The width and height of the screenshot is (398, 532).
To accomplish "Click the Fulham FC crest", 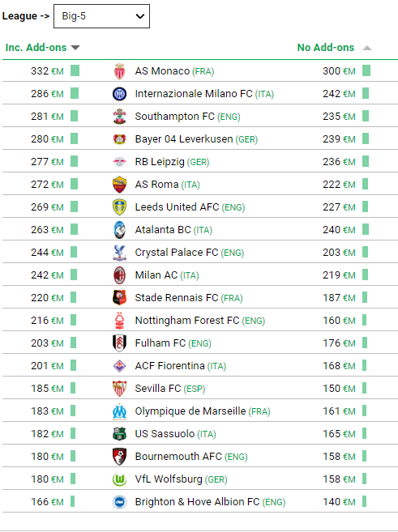I will (119, 343).
